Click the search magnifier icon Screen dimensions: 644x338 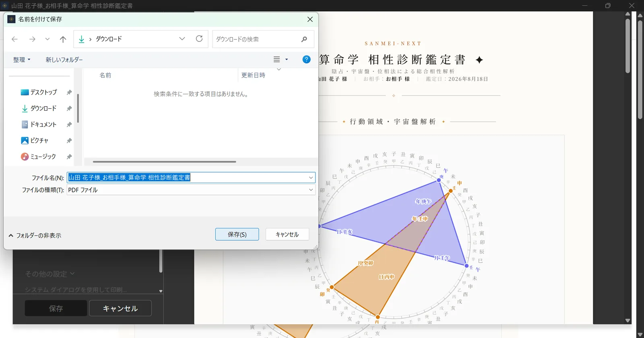coord(304,39)
